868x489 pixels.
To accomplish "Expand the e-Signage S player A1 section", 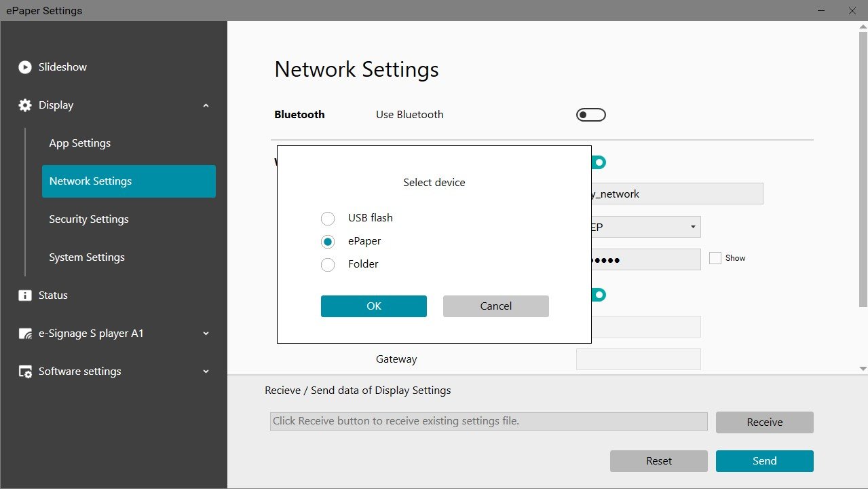I will click(206, 333).
